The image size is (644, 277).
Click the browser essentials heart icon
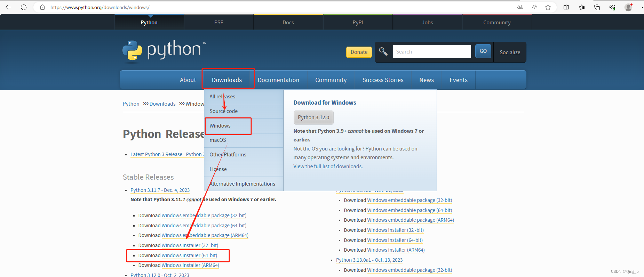tap(612, 7)
